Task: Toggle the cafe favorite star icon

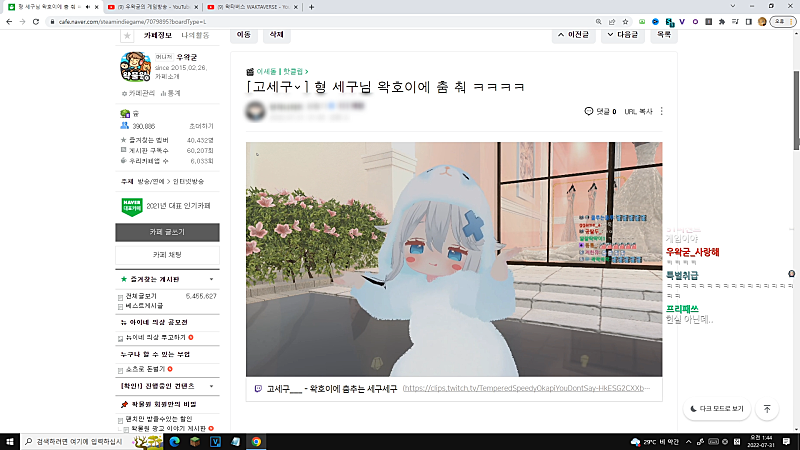Action: [x=127, y=36]
